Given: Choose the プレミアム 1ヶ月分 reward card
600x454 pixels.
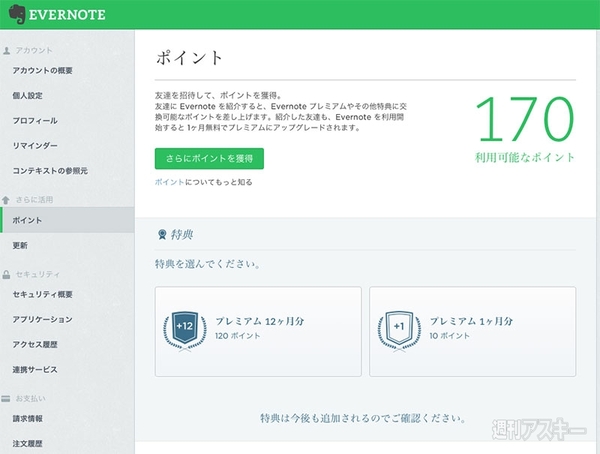Looking at the screenshot, I should click(473, 332).
